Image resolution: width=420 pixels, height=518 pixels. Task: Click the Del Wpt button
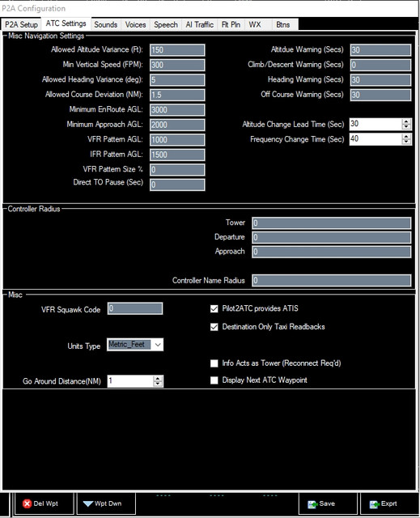coord(45,503)
